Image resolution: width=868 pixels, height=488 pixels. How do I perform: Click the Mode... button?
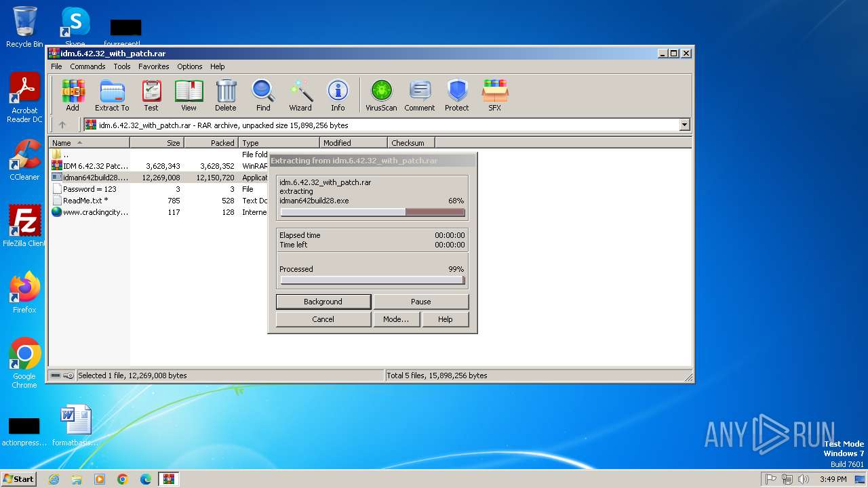point(396,319)
